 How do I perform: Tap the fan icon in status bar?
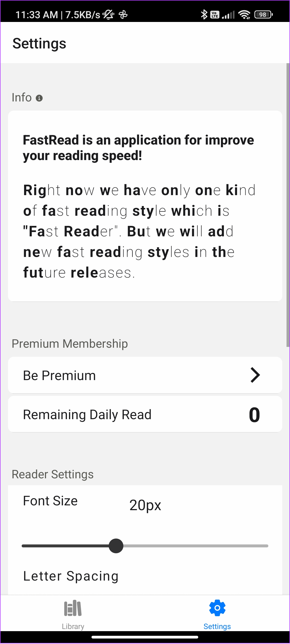123,14
